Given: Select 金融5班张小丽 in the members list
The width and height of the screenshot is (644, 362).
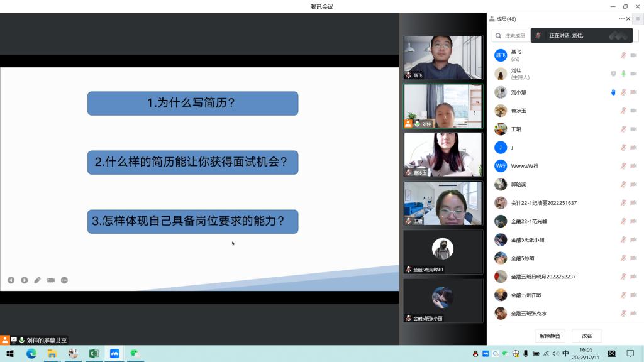Looking at the screenshot, I should (x=565, y=239).
